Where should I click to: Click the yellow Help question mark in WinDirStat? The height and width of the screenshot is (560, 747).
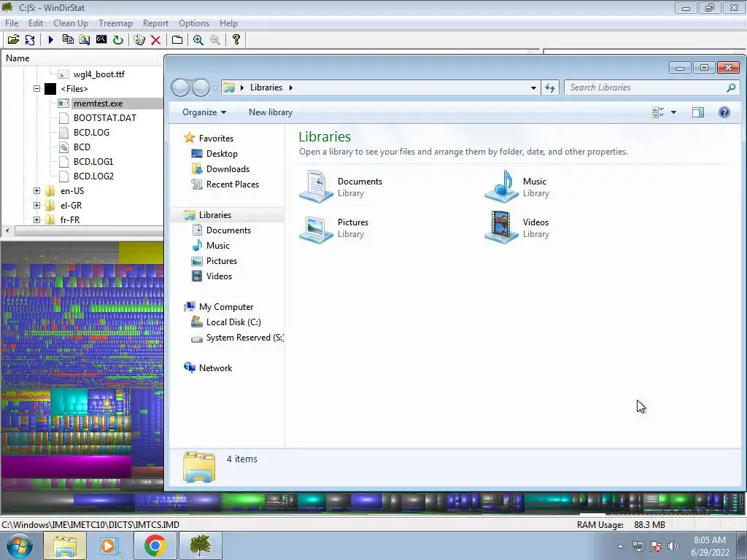(x=236, y=39)
